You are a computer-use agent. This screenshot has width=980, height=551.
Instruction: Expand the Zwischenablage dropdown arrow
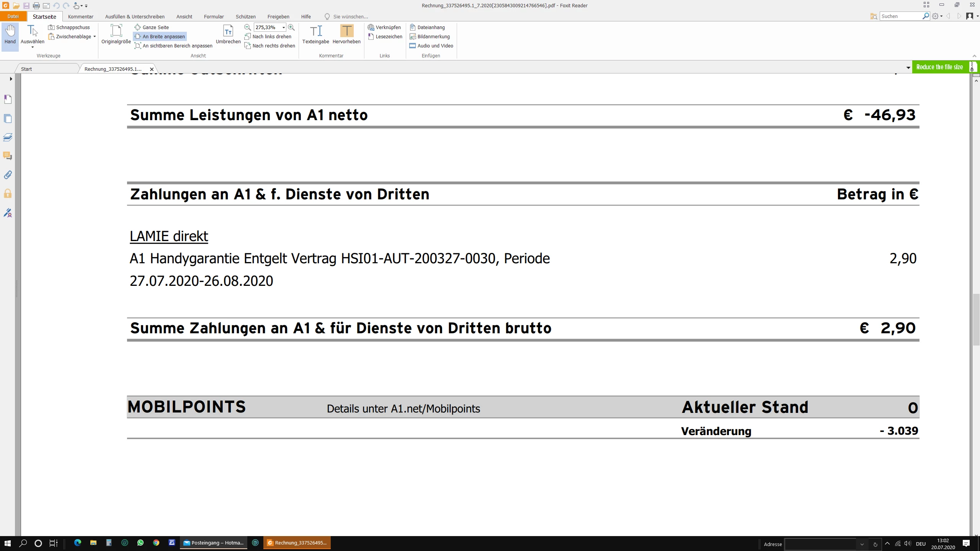95,36
